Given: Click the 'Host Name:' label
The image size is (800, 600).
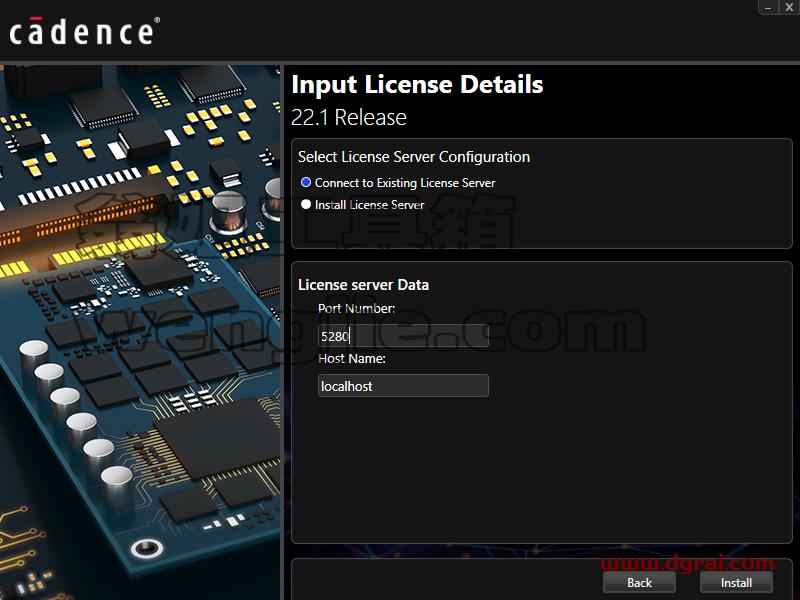Looking at the screenshot, I should pyautogui.click(x=352, y=359).
